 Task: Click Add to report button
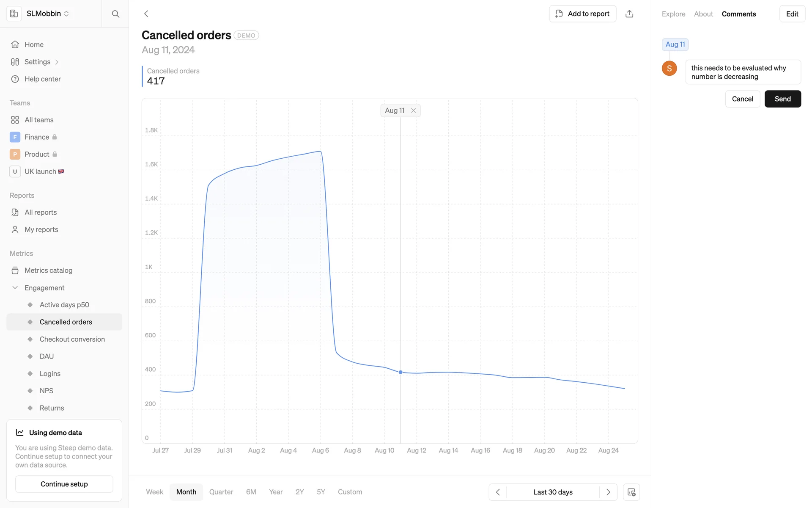(582, 14)
